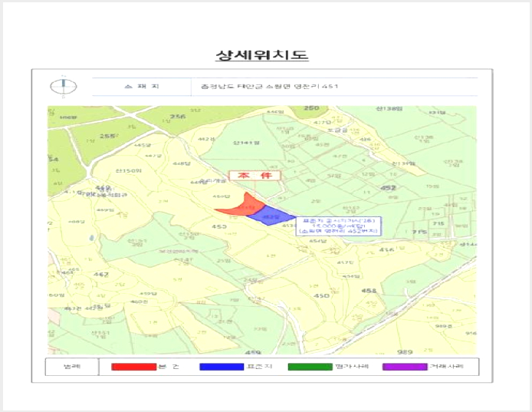
Task: Click the 소재지 header cell
Action: pyautogui.click(x=142, y=87)
